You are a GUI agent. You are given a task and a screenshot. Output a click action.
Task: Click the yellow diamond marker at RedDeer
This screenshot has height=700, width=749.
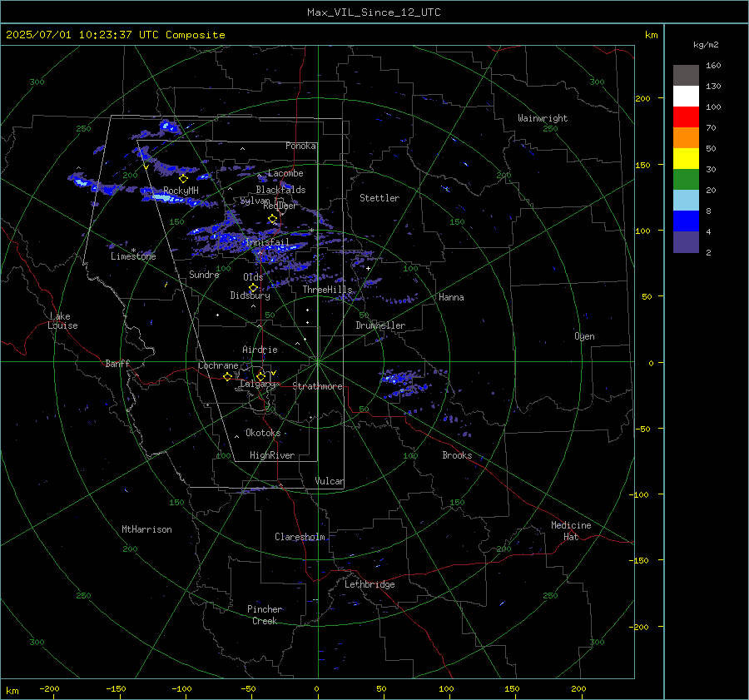pos(272,219)
